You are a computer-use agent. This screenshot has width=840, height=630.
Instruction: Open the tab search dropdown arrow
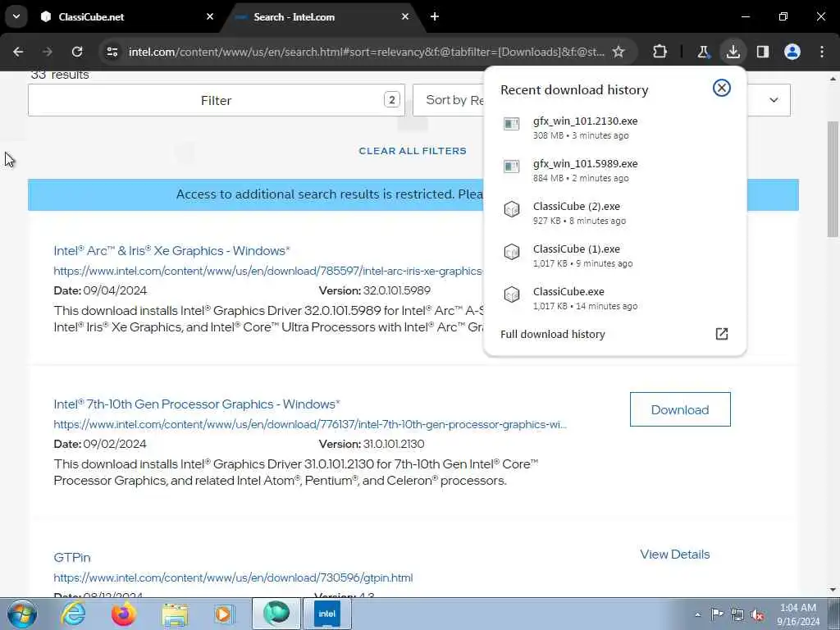click(16, 16)
